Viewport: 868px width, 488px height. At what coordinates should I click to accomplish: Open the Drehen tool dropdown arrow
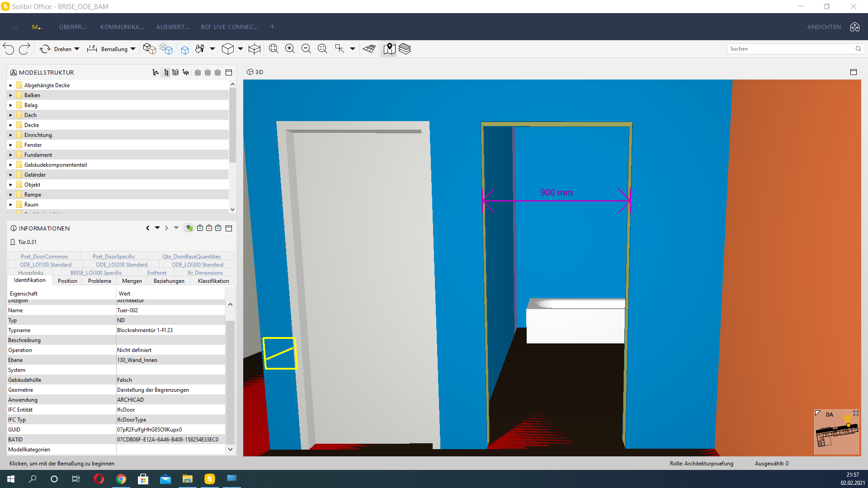[77, 49]
